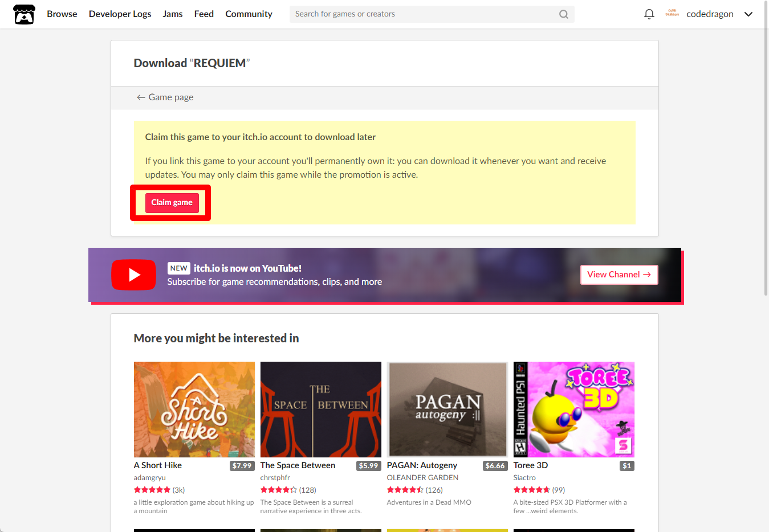Click the $5.99 price tag
The height and width of the screenshot is (532, 769).
tap(368, 466)
